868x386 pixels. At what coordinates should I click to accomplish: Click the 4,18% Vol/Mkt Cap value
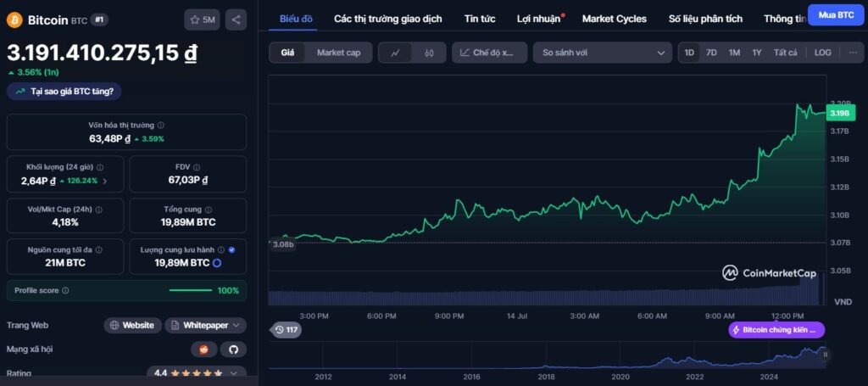click(65, 222)
